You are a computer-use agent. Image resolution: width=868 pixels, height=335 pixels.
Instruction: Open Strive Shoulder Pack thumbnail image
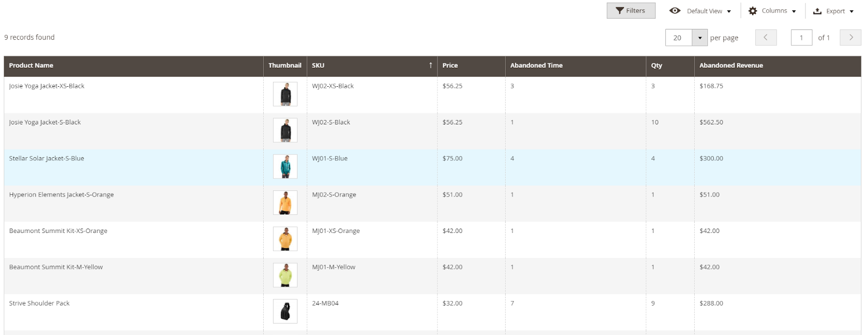point(285,311)
